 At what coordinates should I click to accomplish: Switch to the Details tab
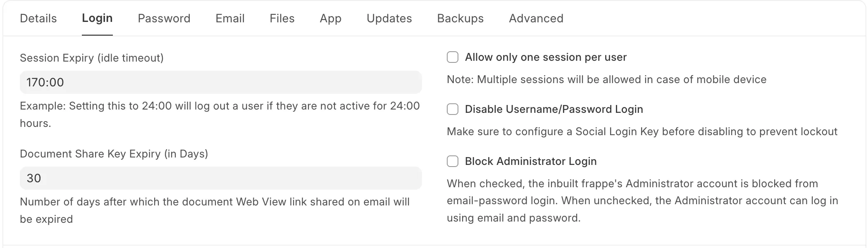(x=38, y=19)
